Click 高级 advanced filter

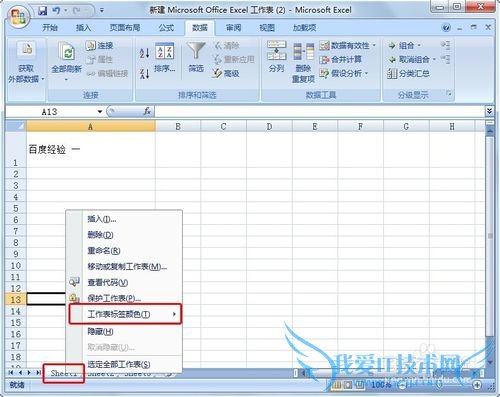click(x=226, y=73)
